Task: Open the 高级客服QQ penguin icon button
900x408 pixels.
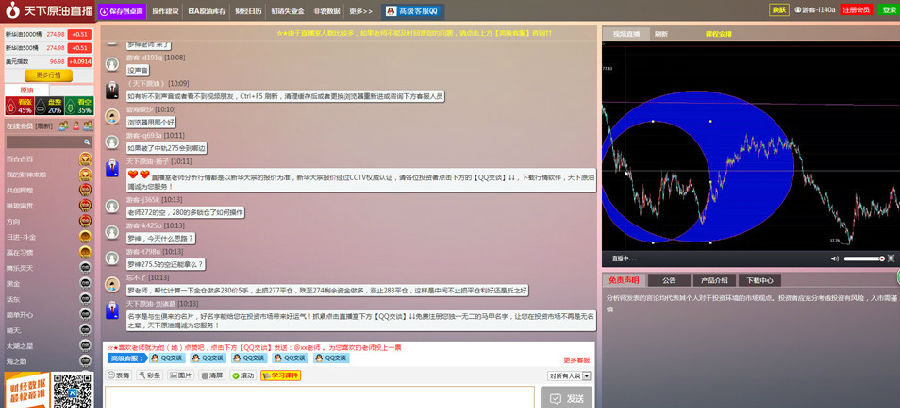Action: (x=392, y=11)
